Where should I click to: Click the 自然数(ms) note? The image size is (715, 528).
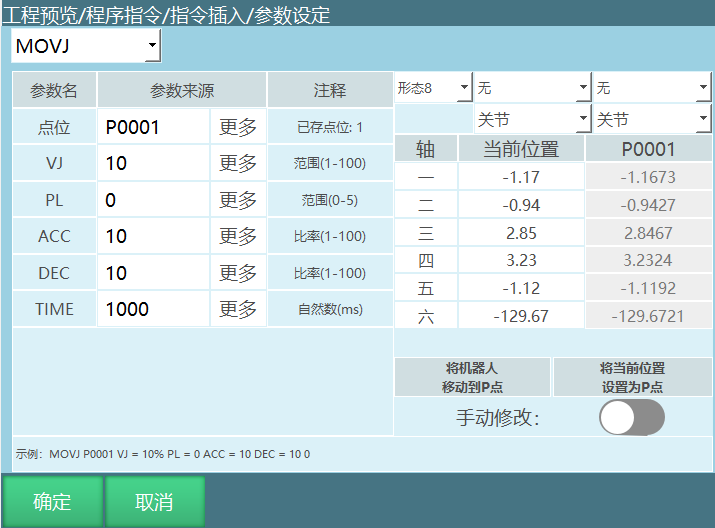pos(330,309)
